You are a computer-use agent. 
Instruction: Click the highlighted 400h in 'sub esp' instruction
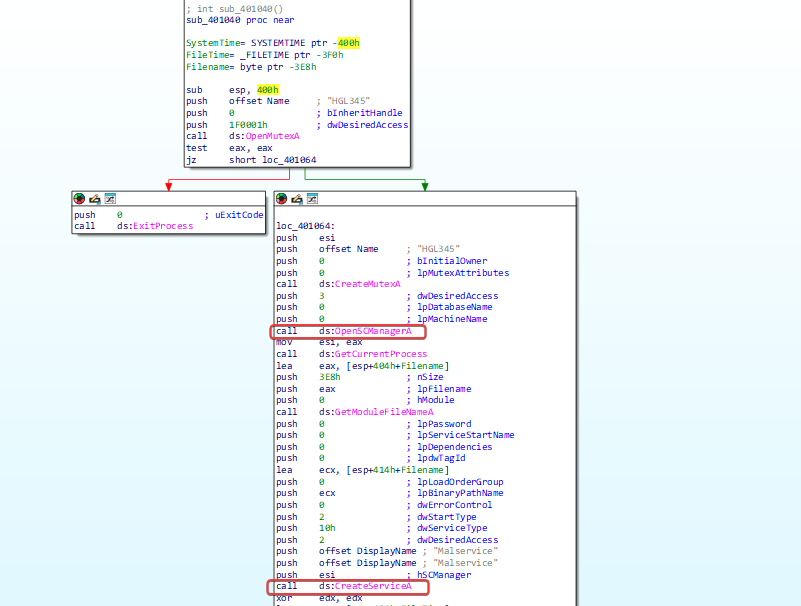268,90
